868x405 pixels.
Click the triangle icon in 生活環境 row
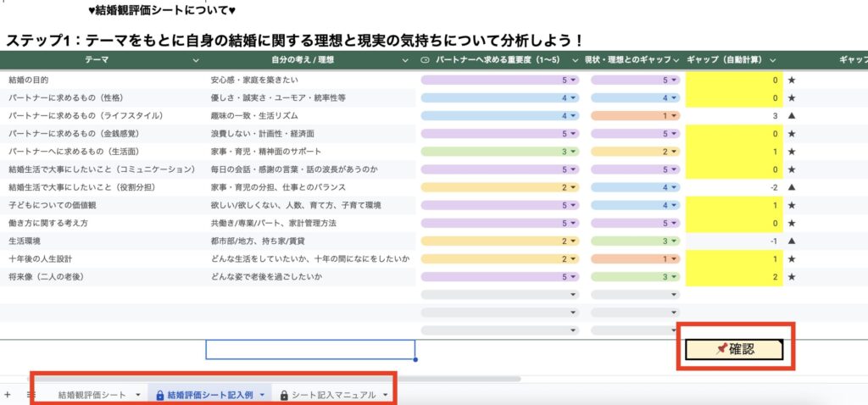792,241
